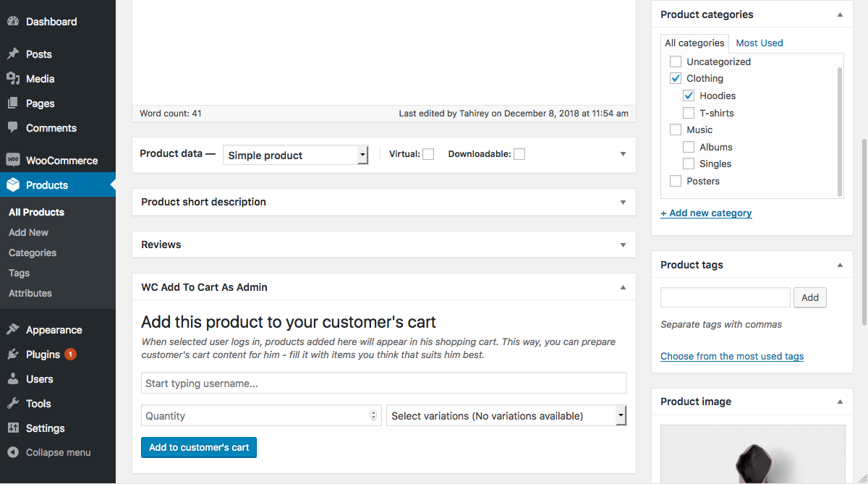Click the Add tag button

pyautogui.click(x=810, y=297)
